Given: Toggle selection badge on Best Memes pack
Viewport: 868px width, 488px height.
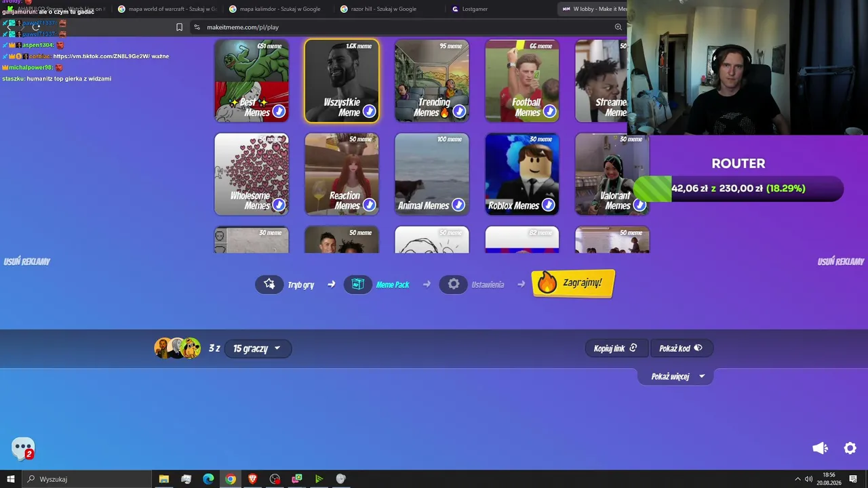Looking at the screenshot, I should [279, 111].
